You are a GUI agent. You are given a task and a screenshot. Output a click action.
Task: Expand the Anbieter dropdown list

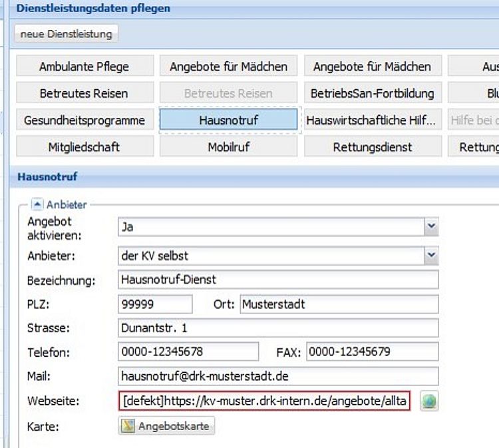click(x=431, y=255)
